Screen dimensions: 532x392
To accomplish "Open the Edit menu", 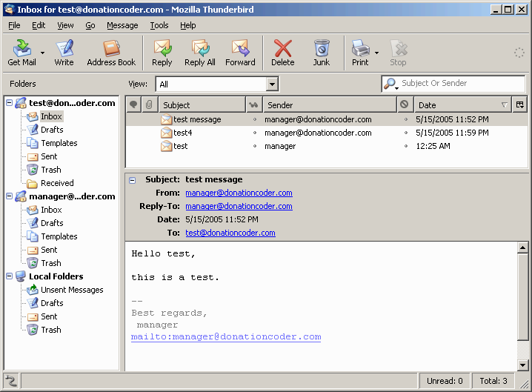I will click(x=39, y=25).
